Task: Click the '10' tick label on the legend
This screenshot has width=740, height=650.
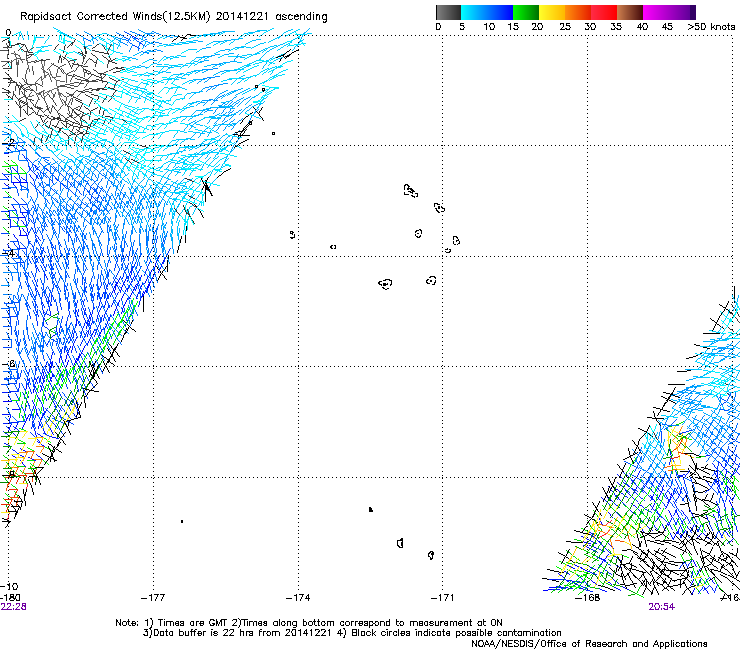Action: pyautogui.click(x=489, y=27)
